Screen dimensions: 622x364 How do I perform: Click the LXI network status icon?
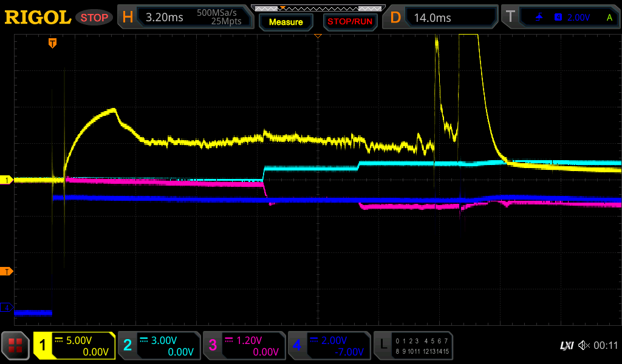pos(566,346)
